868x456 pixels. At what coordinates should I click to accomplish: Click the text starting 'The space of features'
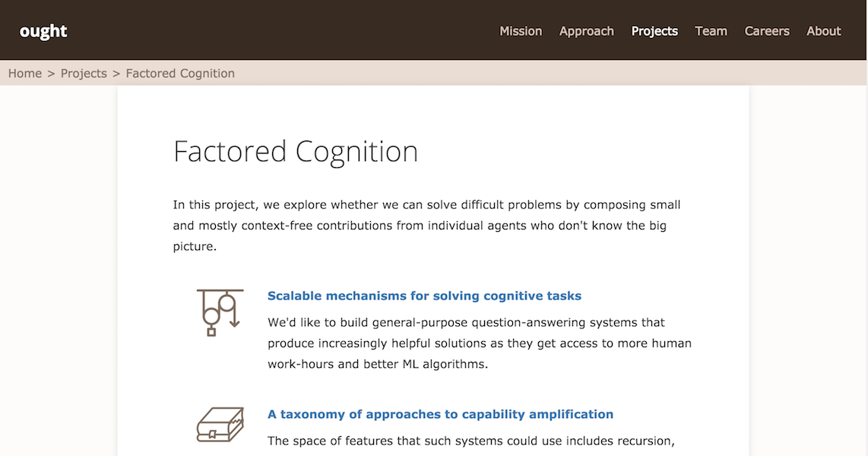click(471, 441)
